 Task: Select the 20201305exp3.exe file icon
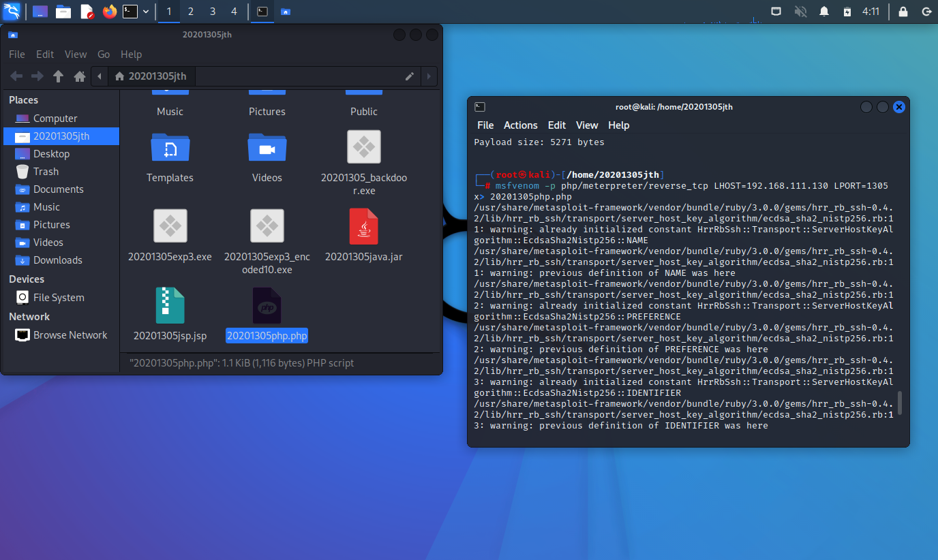(x=170, y=225)
